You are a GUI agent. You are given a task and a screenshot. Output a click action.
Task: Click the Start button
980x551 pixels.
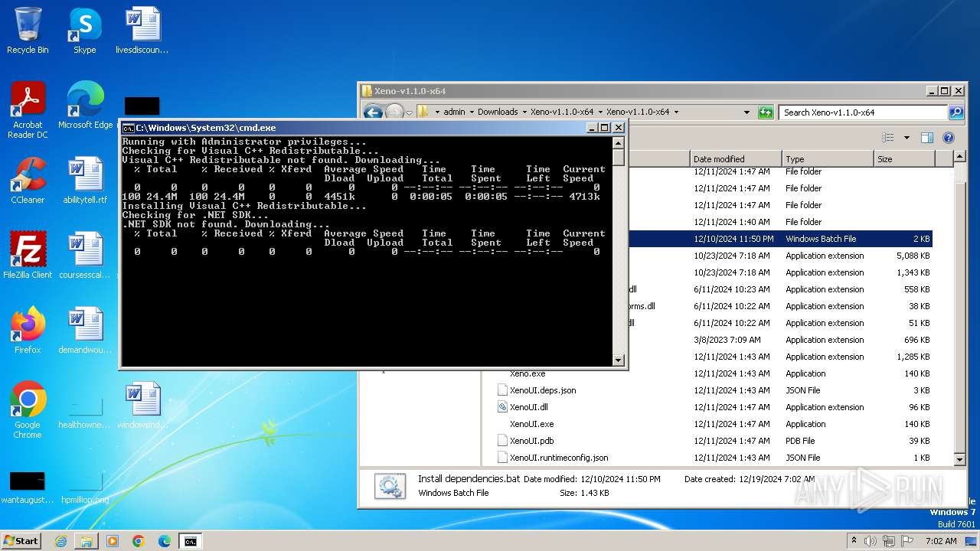(21, 540)
